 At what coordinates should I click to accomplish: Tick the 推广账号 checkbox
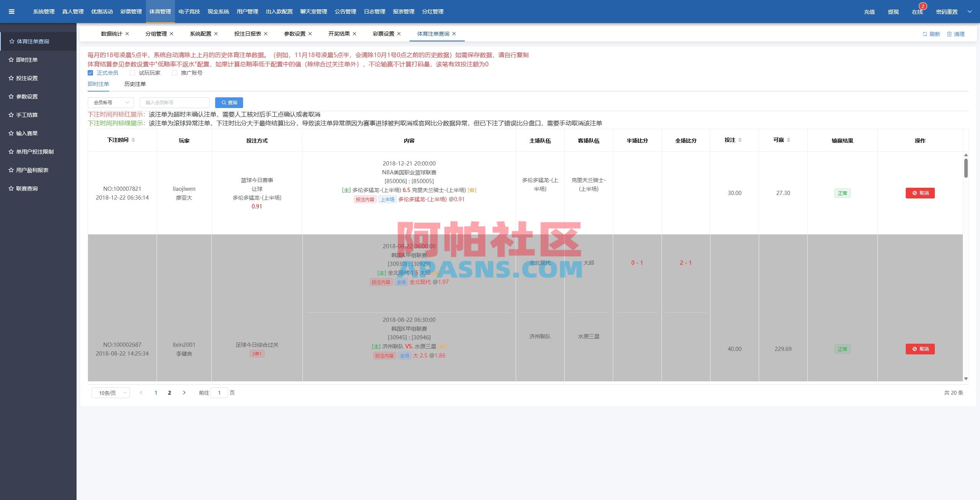(175, 73)
